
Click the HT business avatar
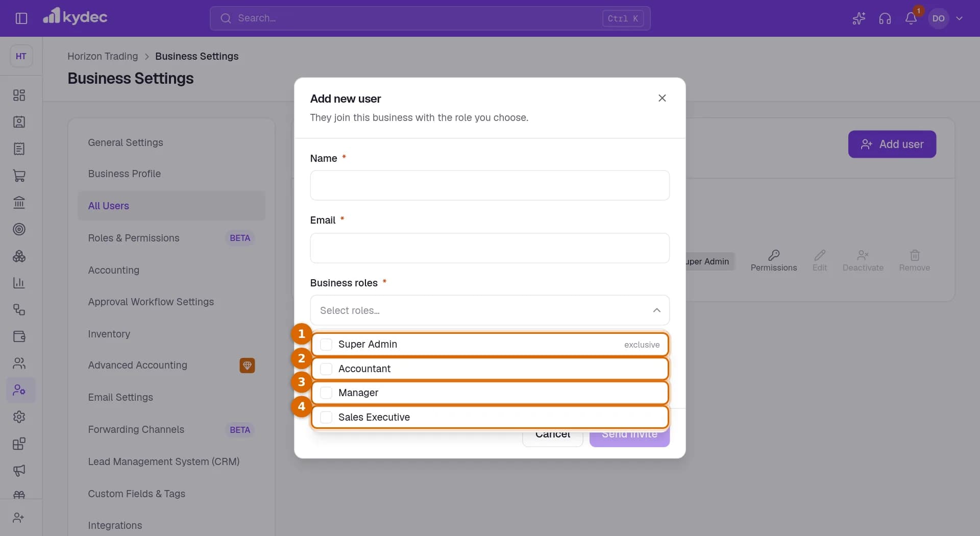(21, 56)
